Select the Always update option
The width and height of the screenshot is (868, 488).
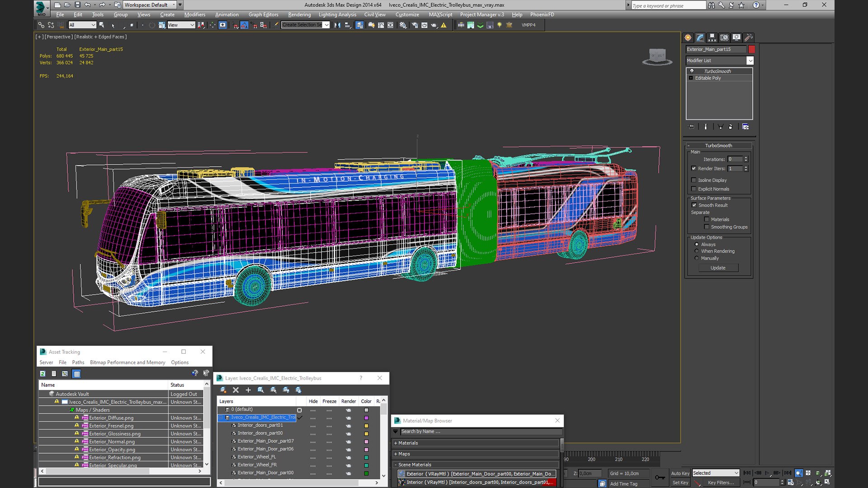point(697,244)
